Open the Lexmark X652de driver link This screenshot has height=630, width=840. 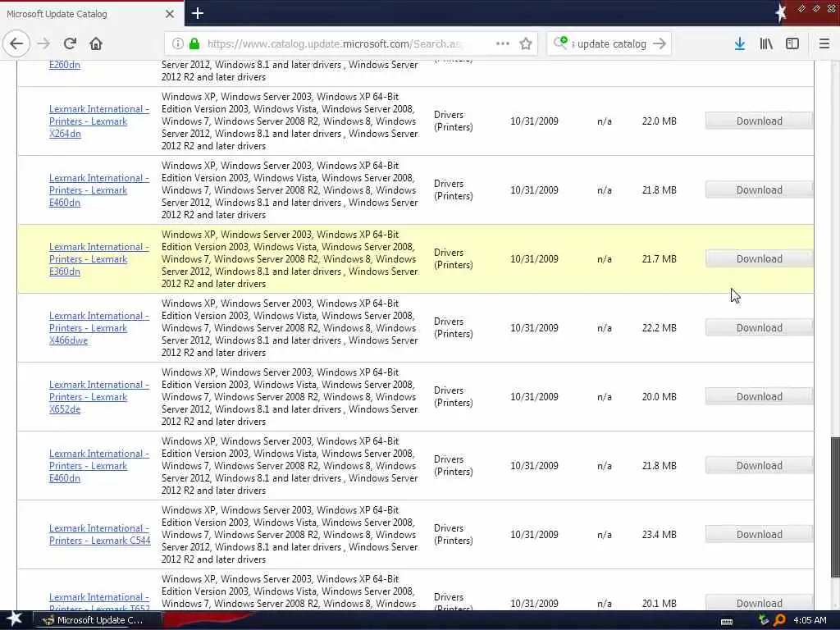(99, 397)
